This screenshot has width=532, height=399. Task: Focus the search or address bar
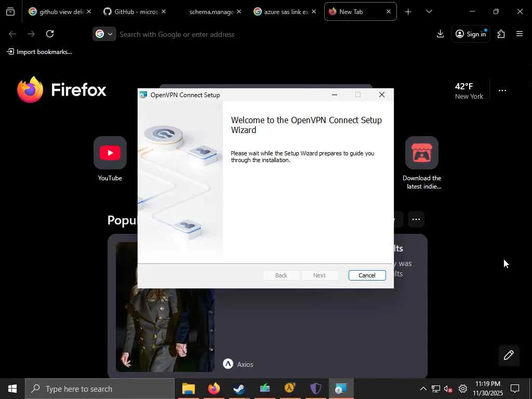(261, 34)
